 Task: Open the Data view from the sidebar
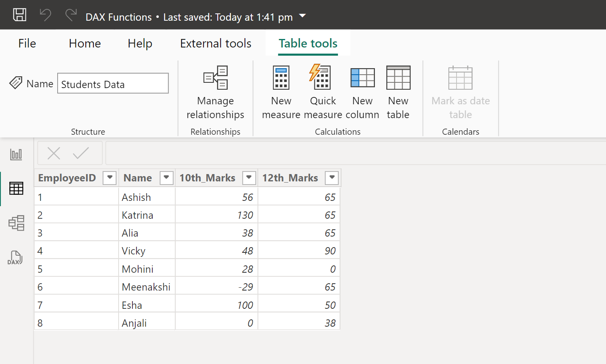[16, 188]
